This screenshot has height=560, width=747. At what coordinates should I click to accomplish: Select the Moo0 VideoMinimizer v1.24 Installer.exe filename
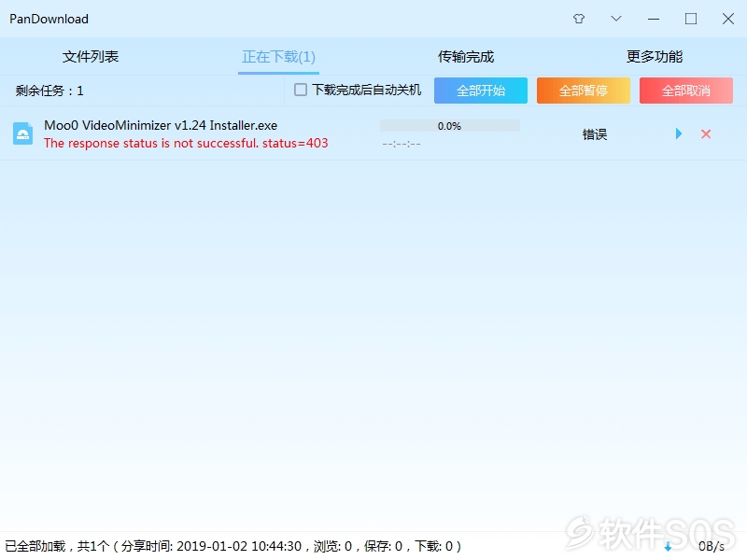161,125
